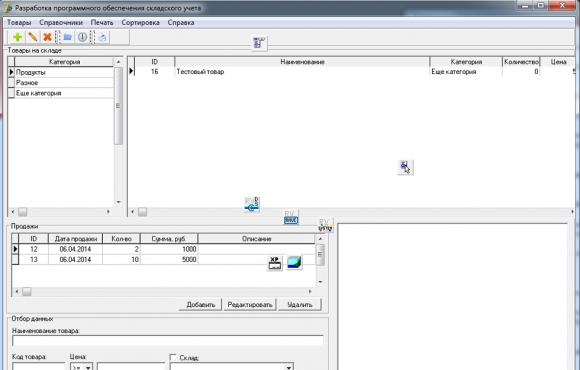Click the round info toolbar icon

tap(82, 37)
